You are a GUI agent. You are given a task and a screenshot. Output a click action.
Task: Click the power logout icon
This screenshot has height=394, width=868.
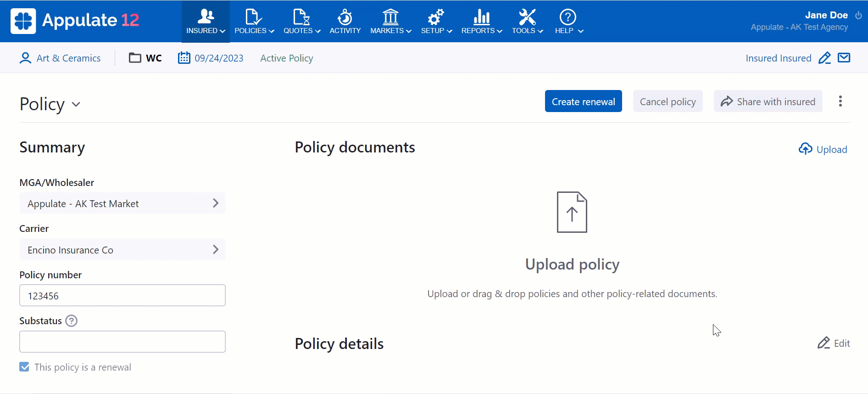[858, 15]
